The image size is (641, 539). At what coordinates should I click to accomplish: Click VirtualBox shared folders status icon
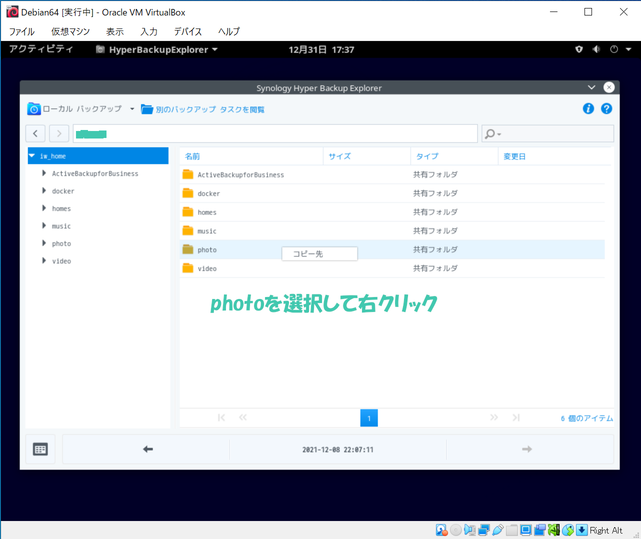512,530
